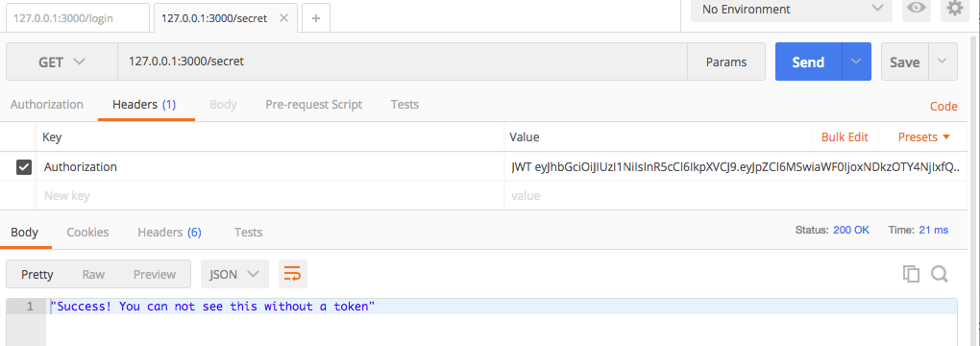Toggle line wrap icon in response
980x346 pixels.
click(x=292, y=274)
